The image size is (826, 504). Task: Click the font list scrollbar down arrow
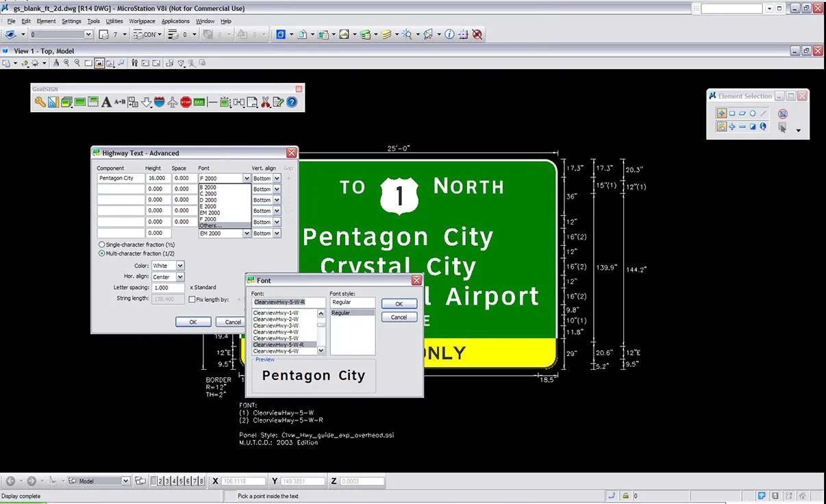[321, 350]
